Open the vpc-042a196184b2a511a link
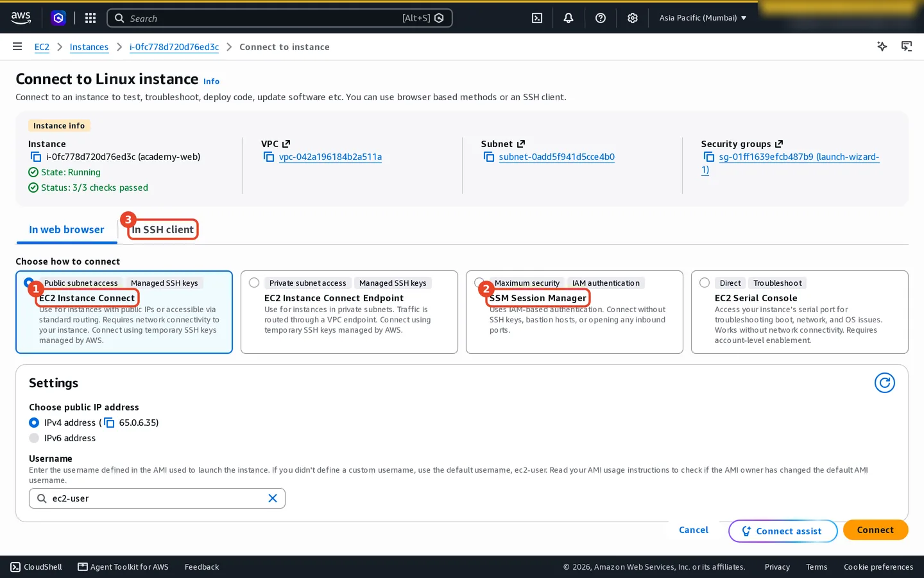924x578 pixels. (330, 157)
